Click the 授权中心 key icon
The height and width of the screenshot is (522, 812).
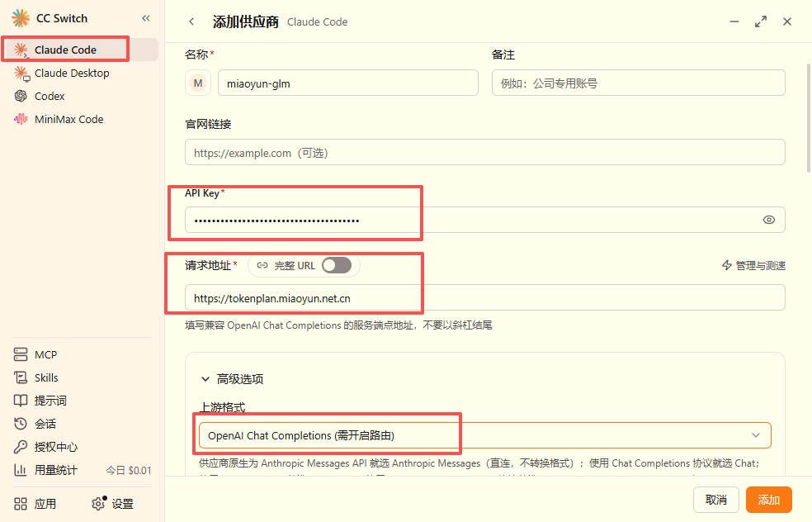pyautogui.click(x=21, y=447)
